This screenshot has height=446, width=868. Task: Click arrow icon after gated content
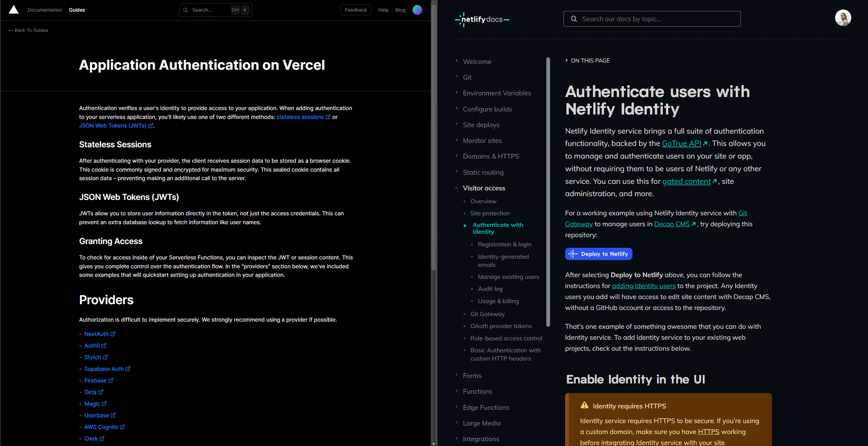[x=715, y=181]
